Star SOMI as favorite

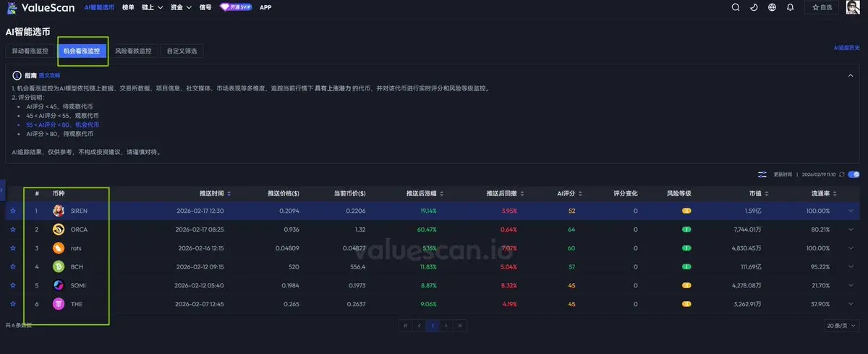point(12,285)
